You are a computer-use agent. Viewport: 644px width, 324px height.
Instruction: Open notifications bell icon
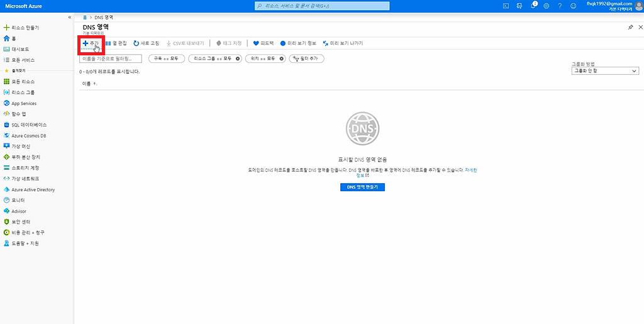[533, 6]
